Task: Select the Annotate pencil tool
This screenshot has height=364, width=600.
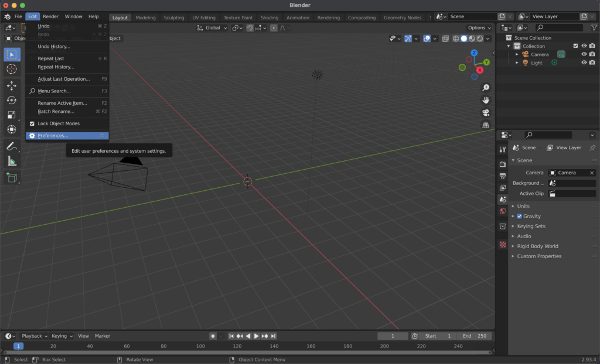Action: tap(12, 146)
